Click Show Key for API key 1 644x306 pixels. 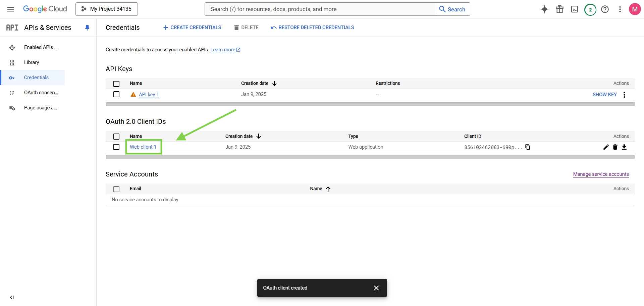604,95
